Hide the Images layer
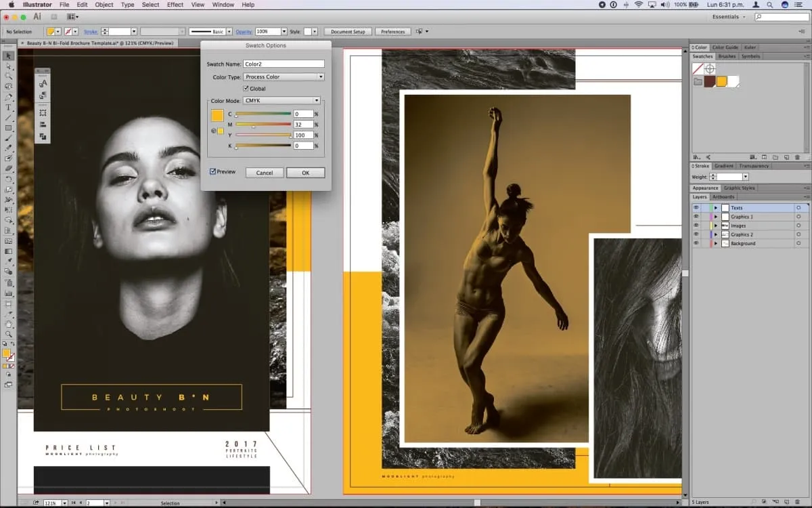Viewport: 812px width, 508px height. pos(696,226)
